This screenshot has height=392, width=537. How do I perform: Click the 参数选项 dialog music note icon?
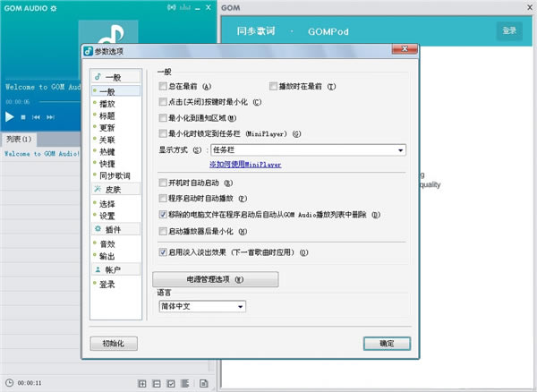[x=88, y=51]
